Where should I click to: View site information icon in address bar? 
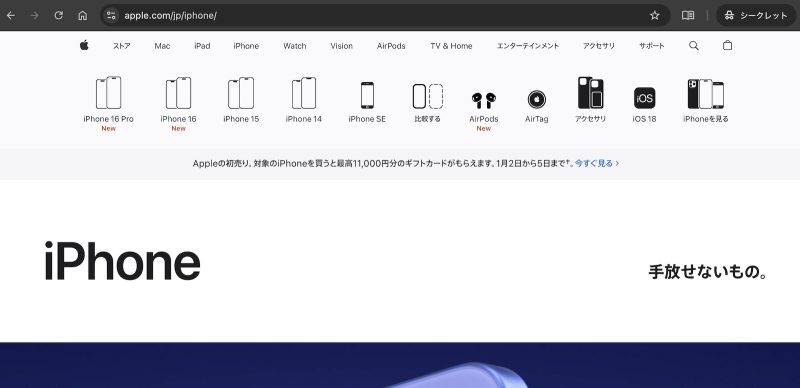(111, 15)
